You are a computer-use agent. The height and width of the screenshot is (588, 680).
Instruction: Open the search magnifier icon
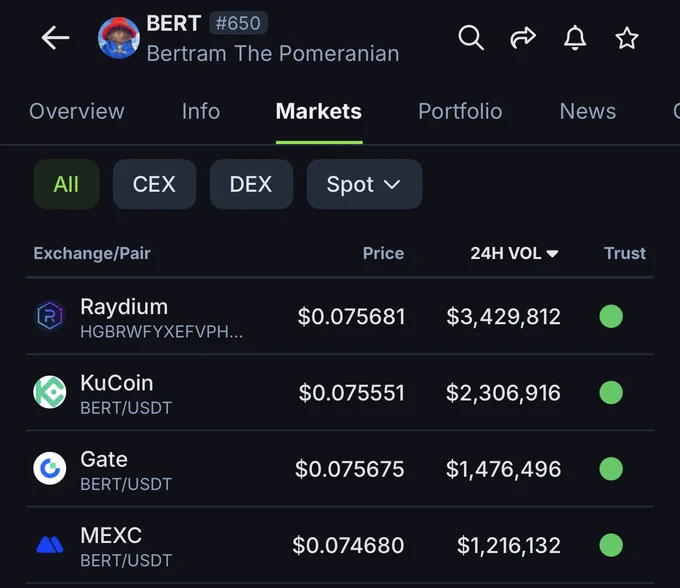click(471, 38)
